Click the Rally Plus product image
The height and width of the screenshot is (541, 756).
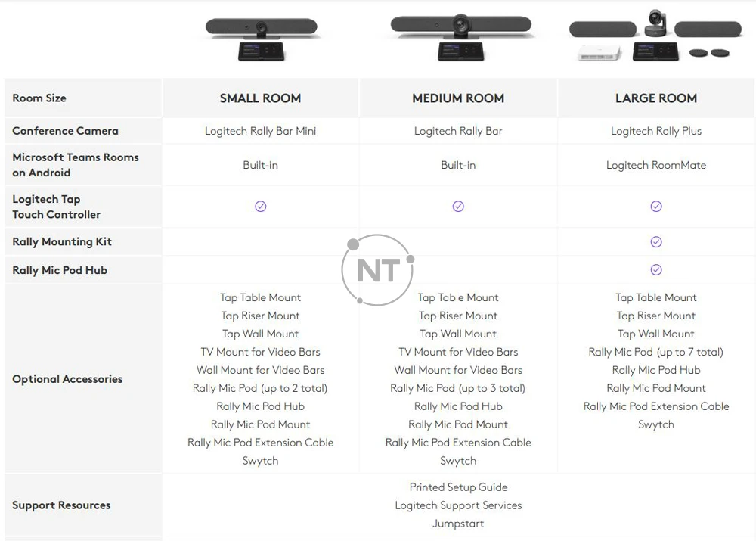pyautogui.click(x=655, y=38)
